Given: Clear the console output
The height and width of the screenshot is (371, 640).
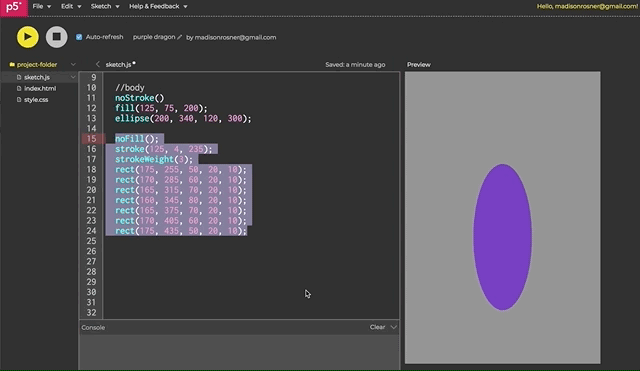Looking at the screenshot, I should [x=377, y=327].
